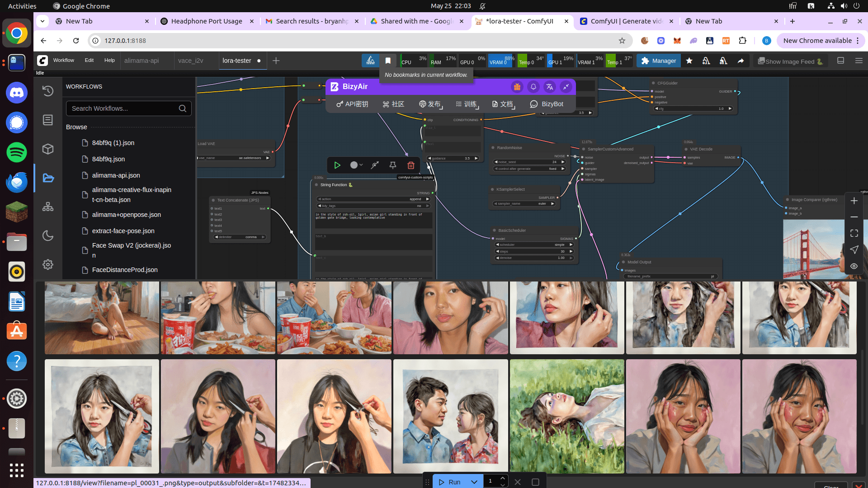Click the bypass node icon in toolbox
868x488 pixels.
[x=375, y=165]
